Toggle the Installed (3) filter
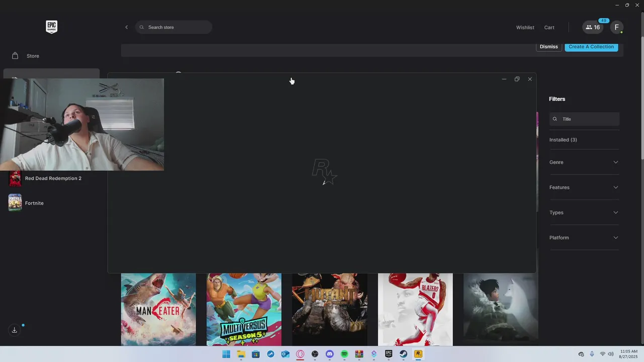 [x=563, y=140]
